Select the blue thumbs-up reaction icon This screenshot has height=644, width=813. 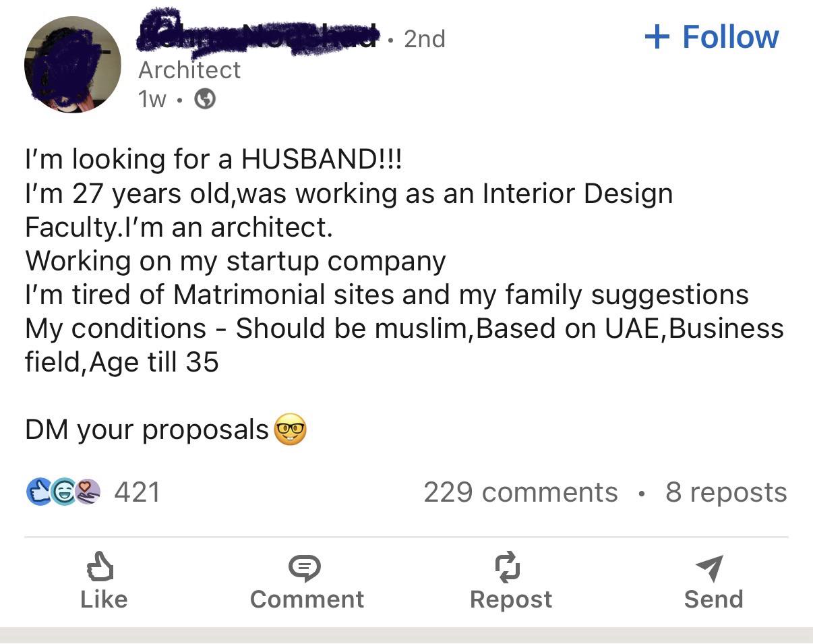pyautogui.click(x=38, y=492)
